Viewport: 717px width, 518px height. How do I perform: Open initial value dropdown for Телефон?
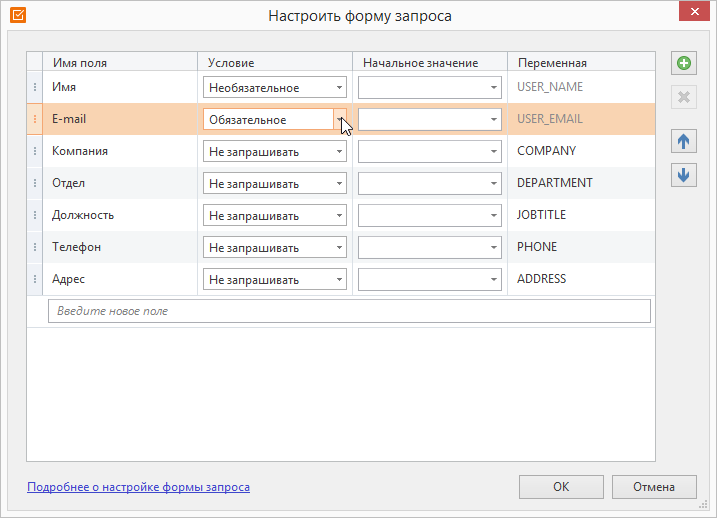tap(429, 247)
